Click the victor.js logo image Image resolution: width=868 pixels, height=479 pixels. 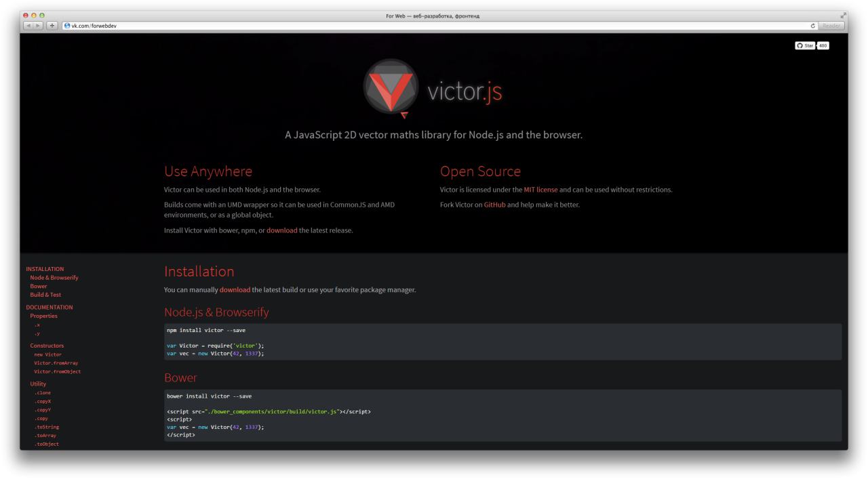tap(433, 89)
